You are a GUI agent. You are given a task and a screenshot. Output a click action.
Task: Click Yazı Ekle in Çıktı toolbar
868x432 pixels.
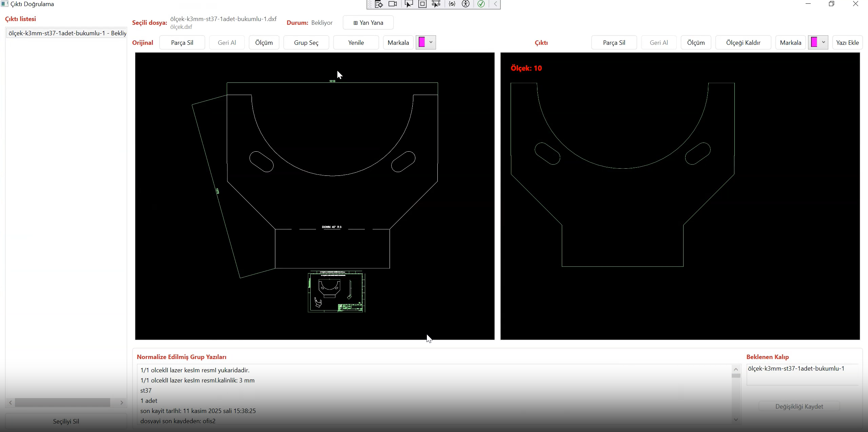[847, 43]
